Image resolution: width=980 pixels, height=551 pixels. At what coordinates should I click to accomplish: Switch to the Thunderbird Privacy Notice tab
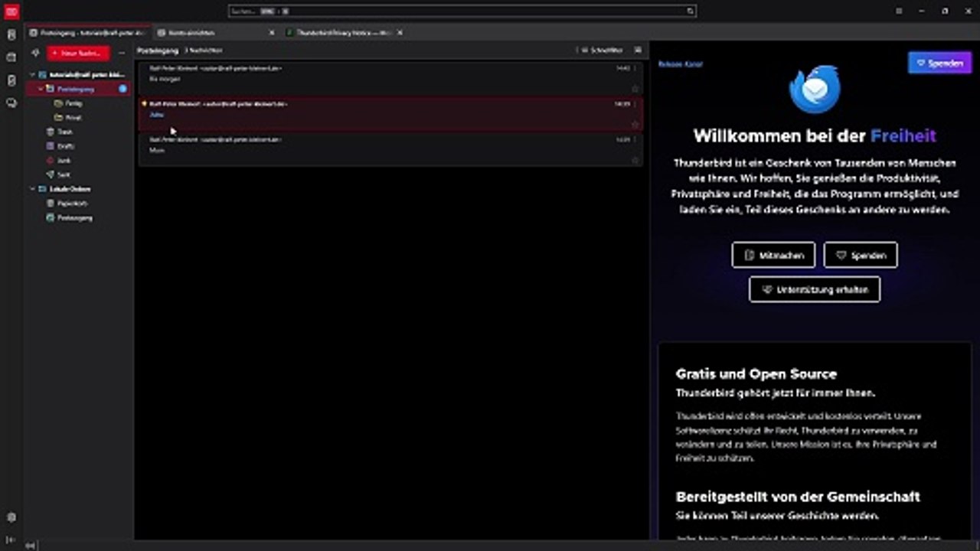tap(343, 33)
